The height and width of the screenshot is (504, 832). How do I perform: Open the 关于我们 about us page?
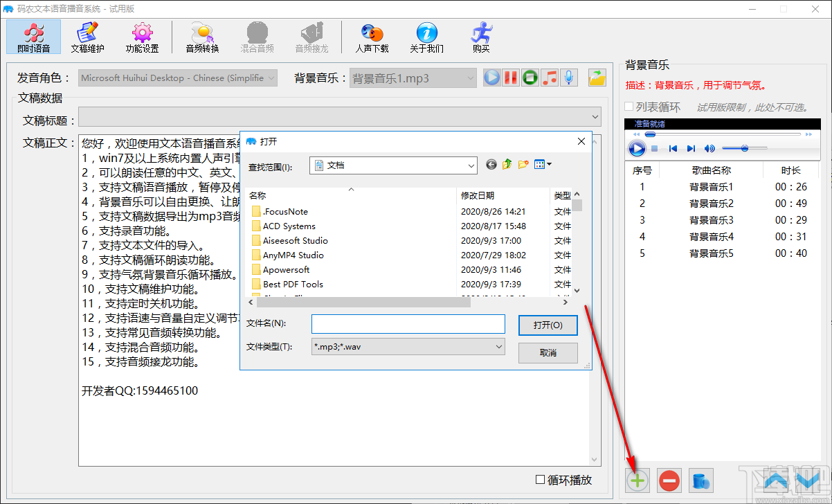pos(426,37)
